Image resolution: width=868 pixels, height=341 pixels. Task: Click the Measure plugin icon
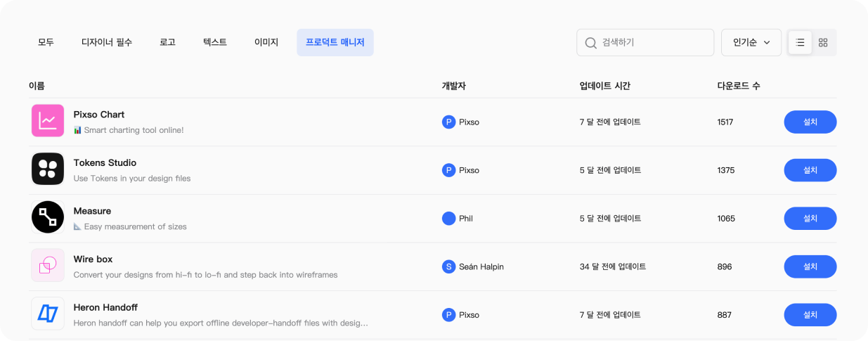click(x=48, y=217)
